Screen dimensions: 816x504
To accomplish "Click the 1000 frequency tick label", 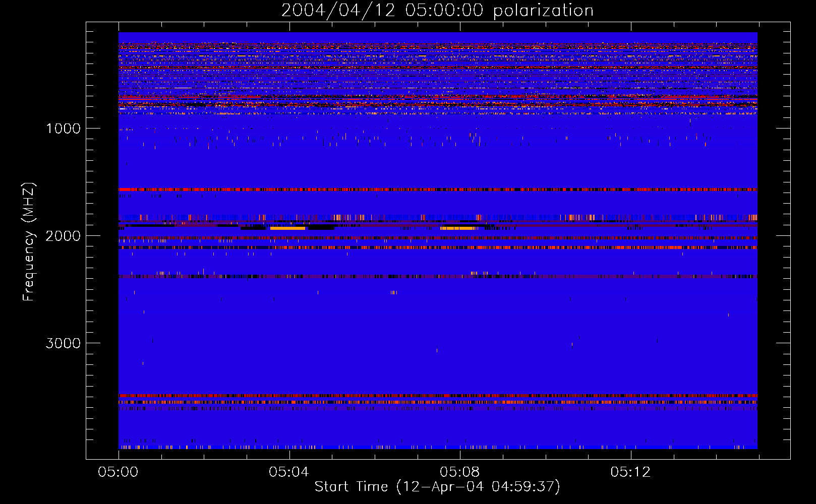I will pyautogui.click(x=63, y=129).
